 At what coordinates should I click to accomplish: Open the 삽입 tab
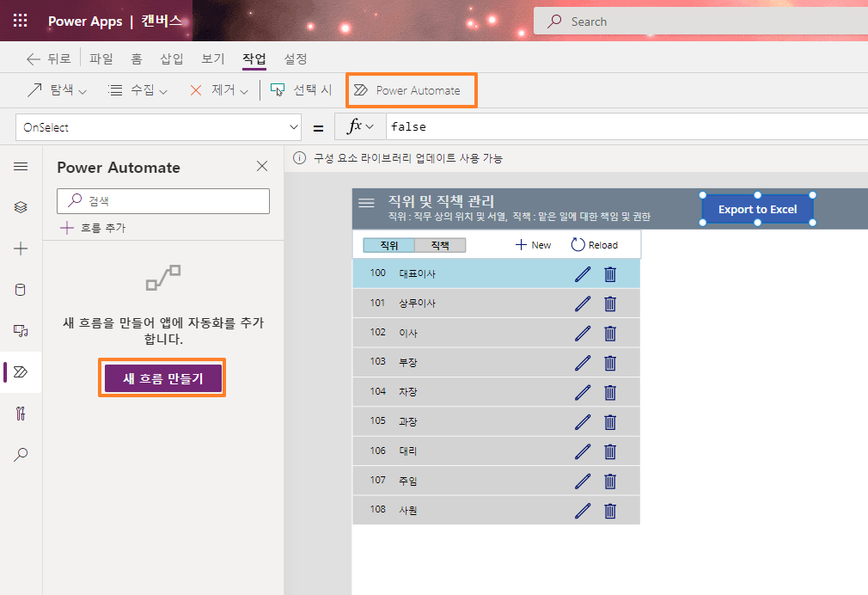point(172,58)
